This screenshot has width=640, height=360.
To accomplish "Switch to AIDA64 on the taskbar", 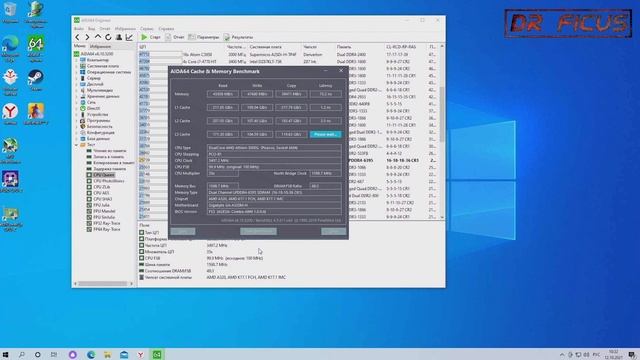I will [157, 355].
